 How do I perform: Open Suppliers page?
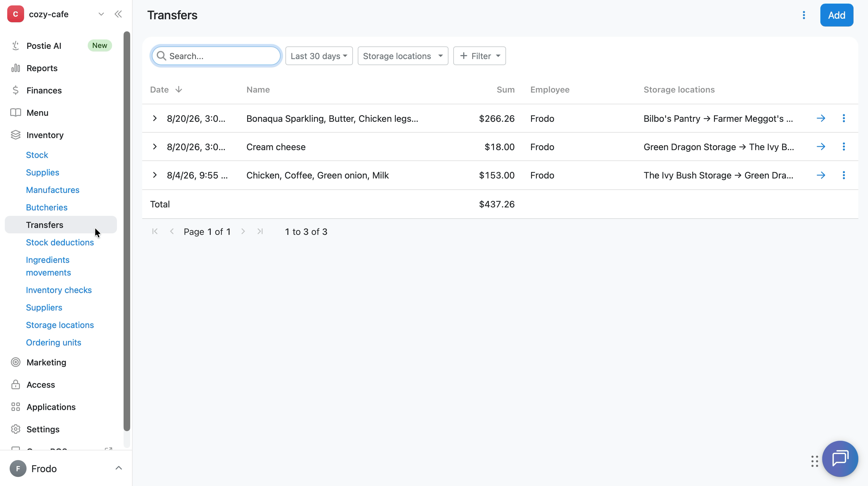pos(44,308)
